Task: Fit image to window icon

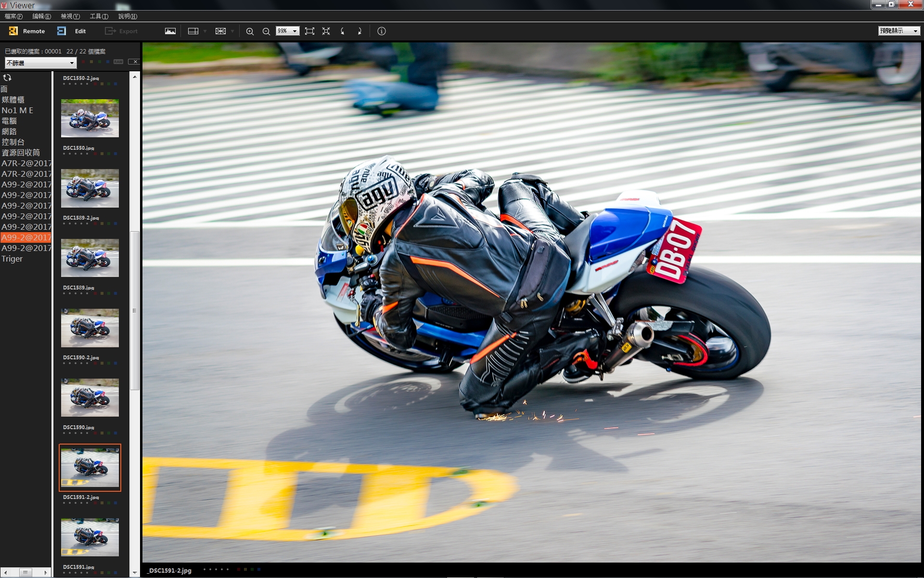Action: coord(309,31)
